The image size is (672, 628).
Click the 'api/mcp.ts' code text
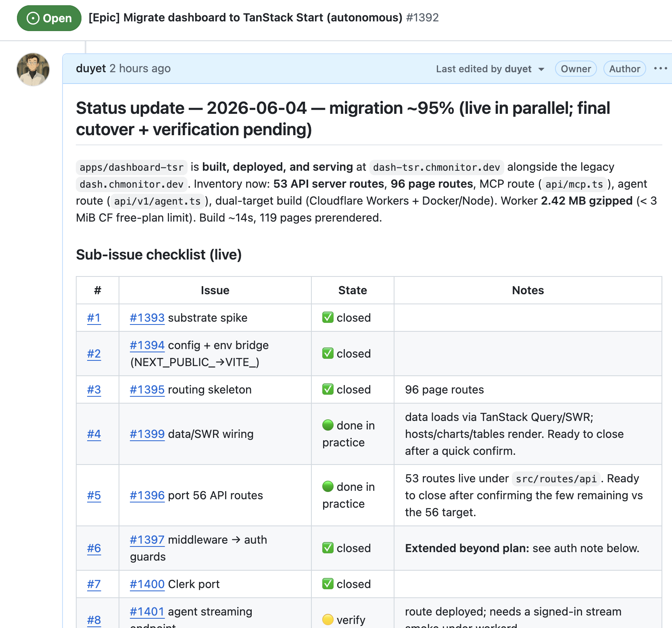click(574, 184)
